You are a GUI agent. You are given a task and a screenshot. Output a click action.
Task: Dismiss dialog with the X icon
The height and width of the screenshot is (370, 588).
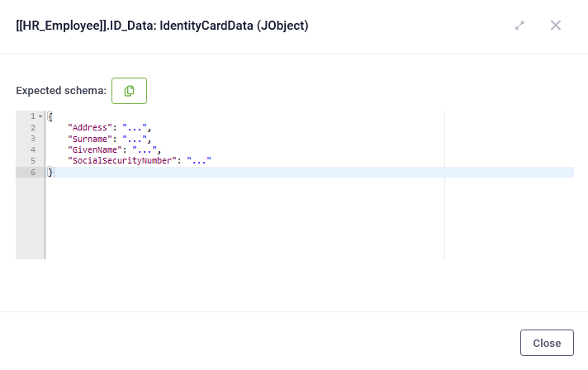click(x=556, y=26)
